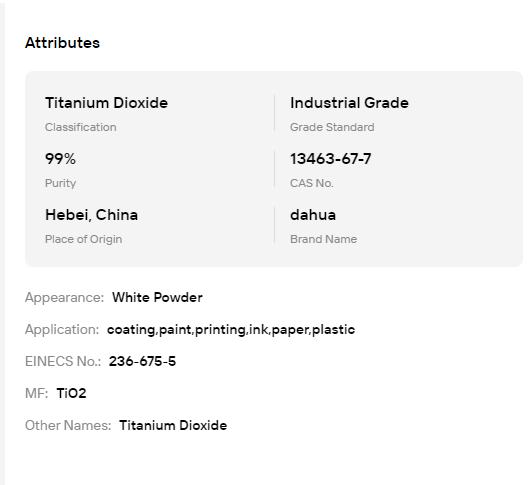Click the Application label
This screenshot has width=530, height=485.
coord(62,330)
